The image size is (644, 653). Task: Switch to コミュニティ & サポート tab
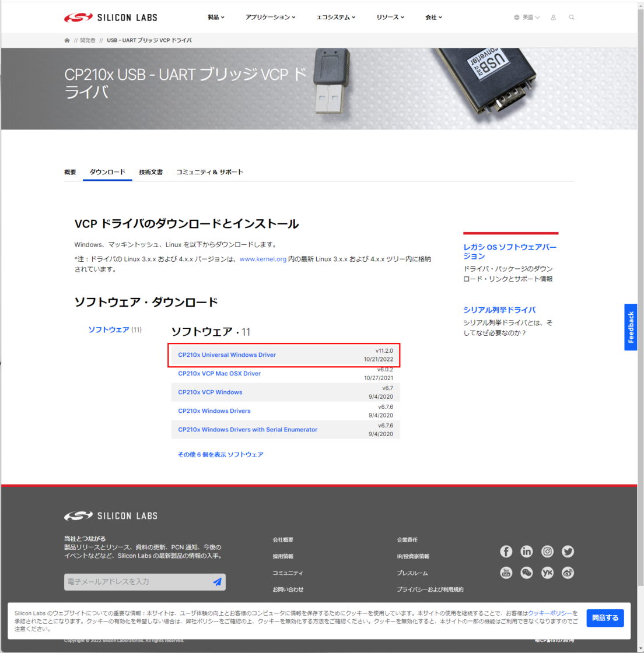pyautogui.click(x=209, y=172)
